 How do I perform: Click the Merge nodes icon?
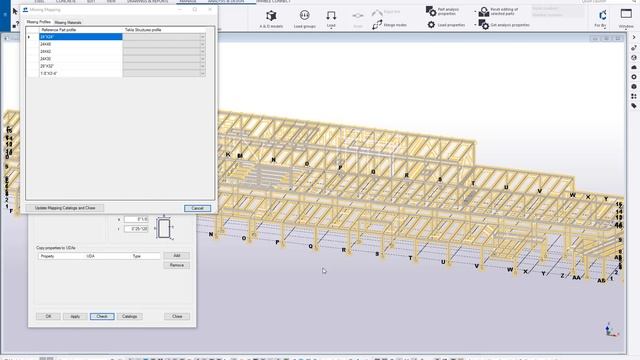(377, 25)
